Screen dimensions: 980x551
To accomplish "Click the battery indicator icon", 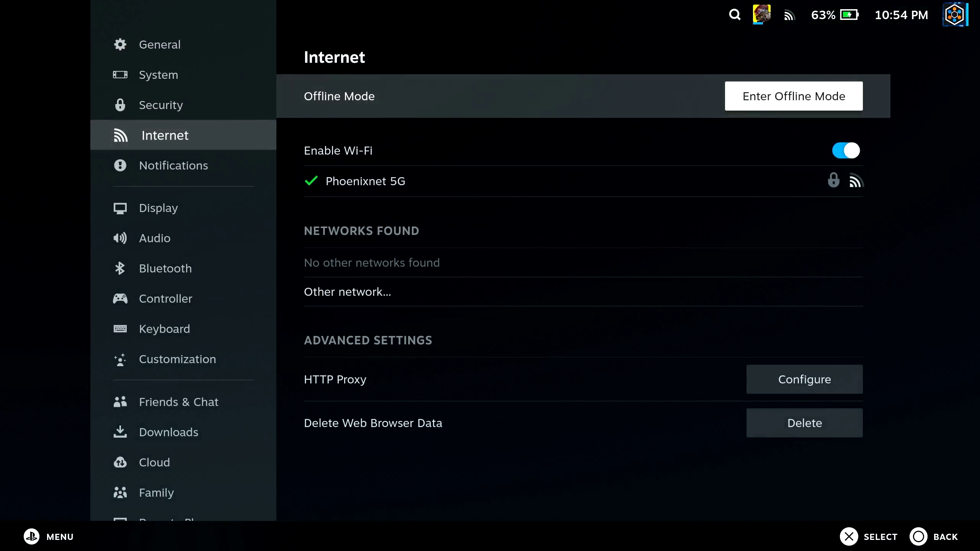I will pyautogui.click(x=849, y=15).
